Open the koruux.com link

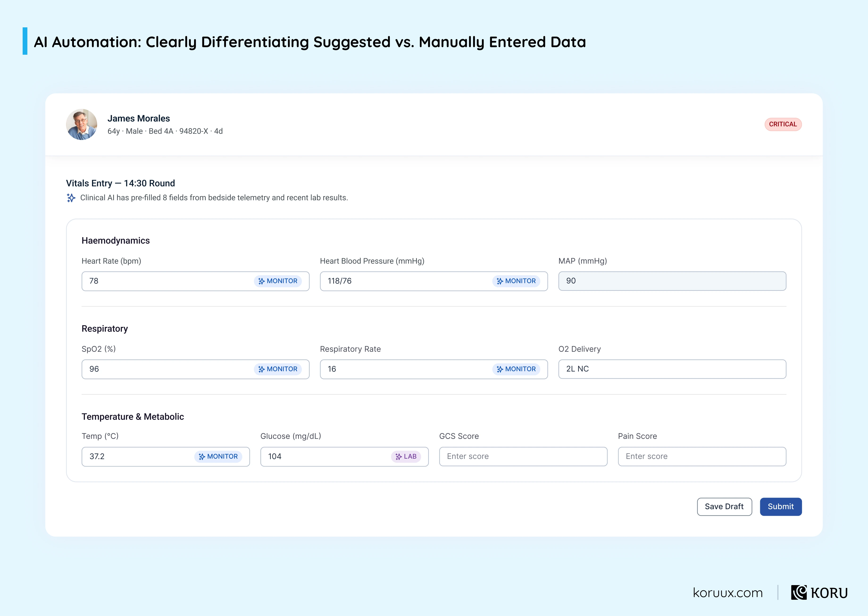click(x=728, y=593)
